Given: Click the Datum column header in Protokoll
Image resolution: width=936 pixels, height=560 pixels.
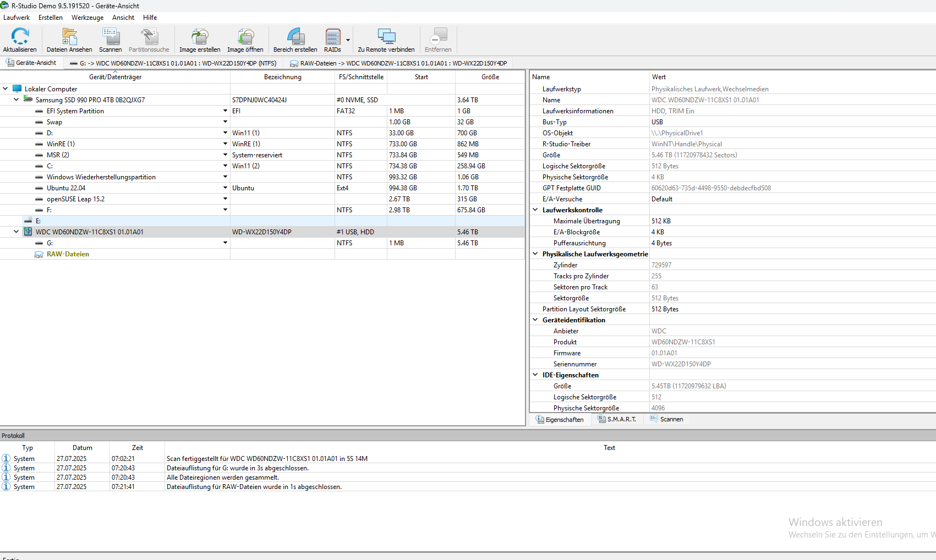Looking at the screenshot, I should pyautogui.click(x=83, y=448).
